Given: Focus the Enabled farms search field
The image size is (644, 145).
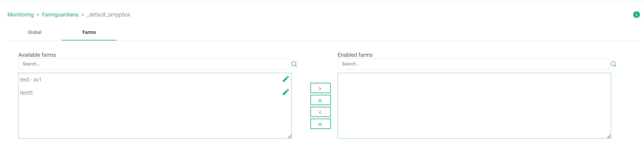Looking at the screenshot, I should [x=473, y=64].
